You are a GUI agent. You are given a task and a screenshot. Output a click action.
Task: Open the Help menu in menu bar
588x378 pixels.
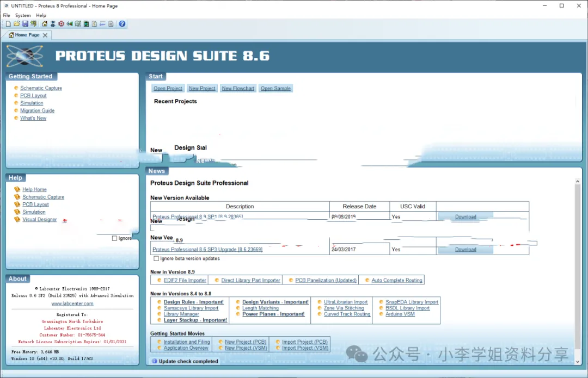pos(41,15)
